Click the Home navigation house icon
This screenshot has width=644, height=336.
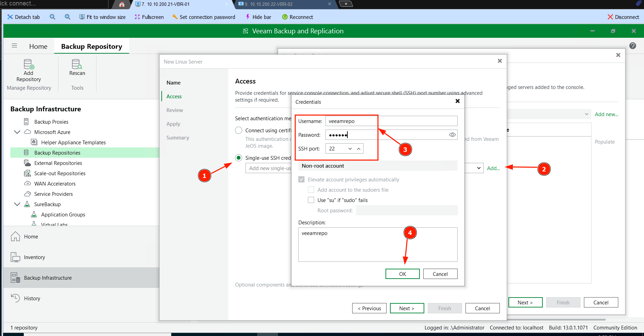click(15, 236)
